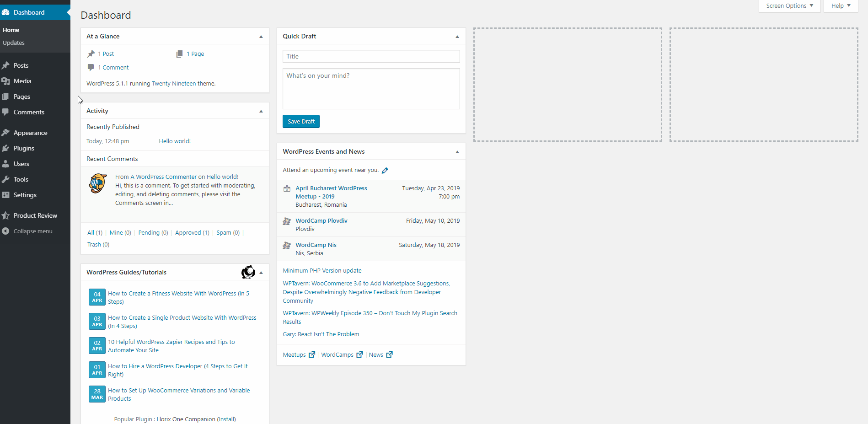Open the Updates submenu item

14,43
